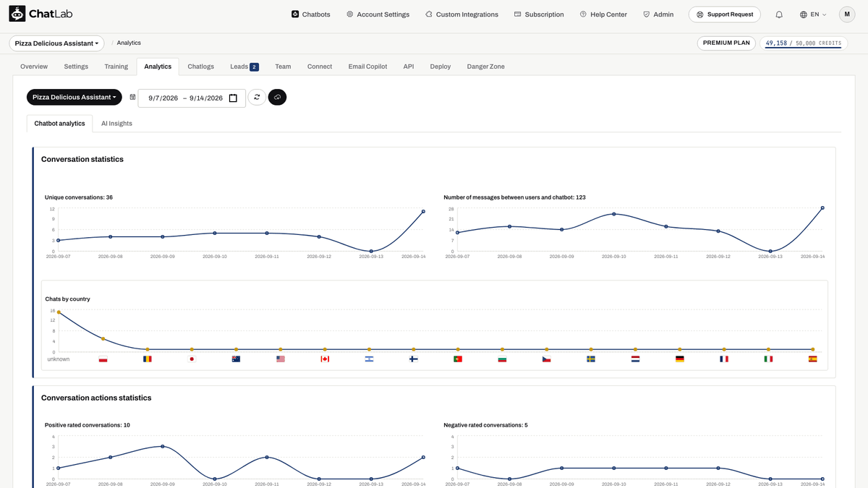Open the Chatlogs tab
Screen dimensions: 868x488
tap(200, 67)
